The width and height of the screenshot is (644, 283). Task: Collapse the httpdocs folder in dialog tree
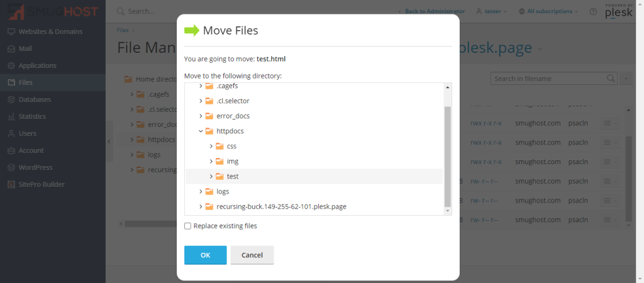coord(201,131)
